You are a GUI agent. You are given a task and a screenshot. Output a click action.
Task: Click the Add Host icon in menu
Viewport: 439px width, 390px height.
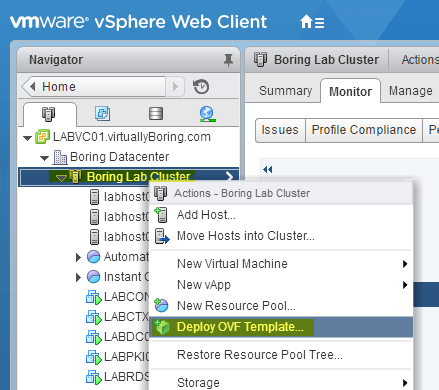click(x=161, y=215)
